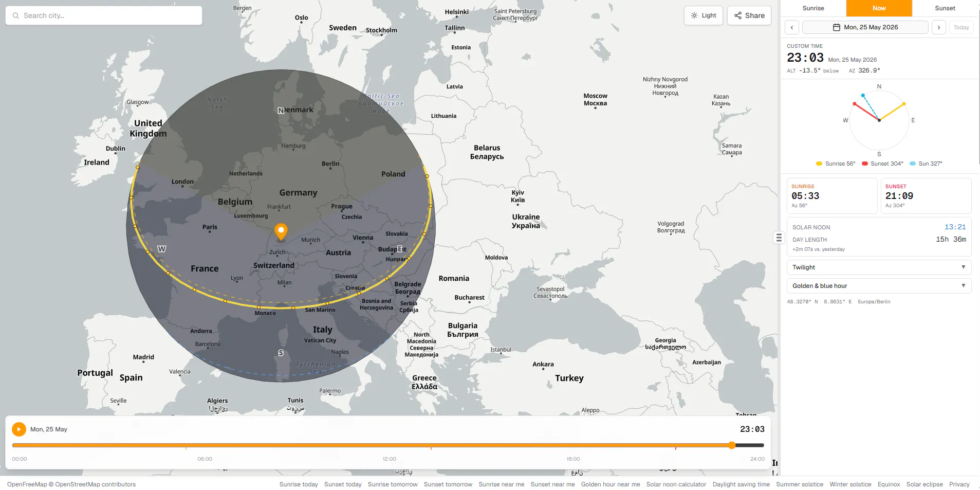This screenshot has width=980, height=490.
Task: Start the day timeline playback
Action: [x=19, y=429]
